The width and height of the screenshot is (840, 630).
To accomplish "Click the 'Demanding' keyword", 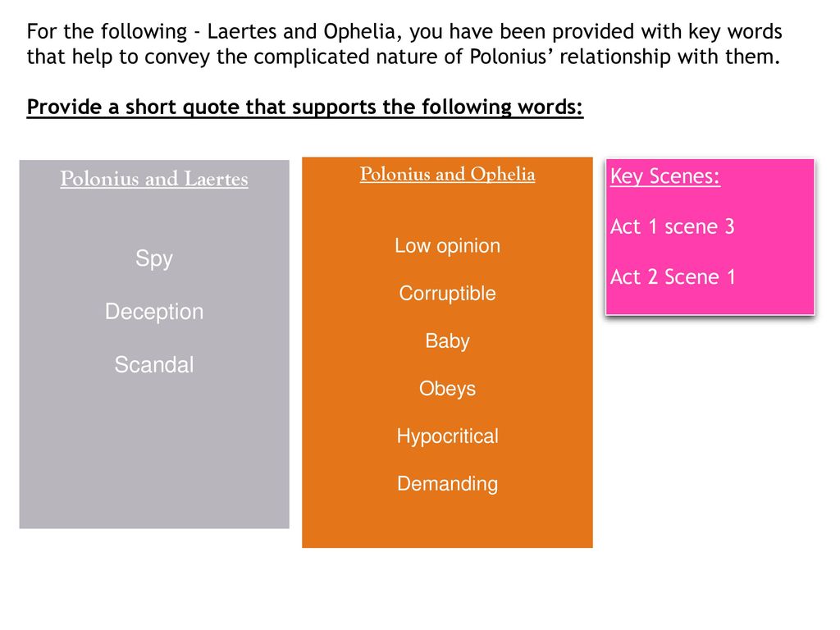I will coord(447,484).
